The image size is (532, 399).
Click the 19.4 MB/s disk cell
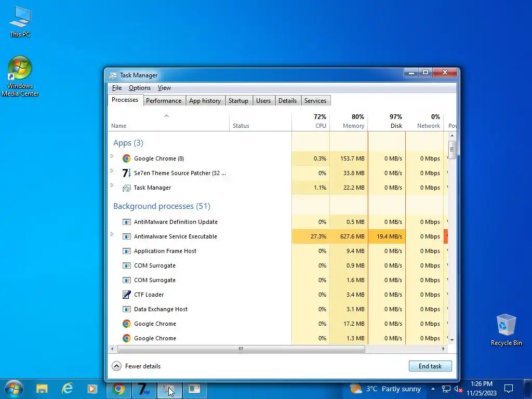[387, 236]
